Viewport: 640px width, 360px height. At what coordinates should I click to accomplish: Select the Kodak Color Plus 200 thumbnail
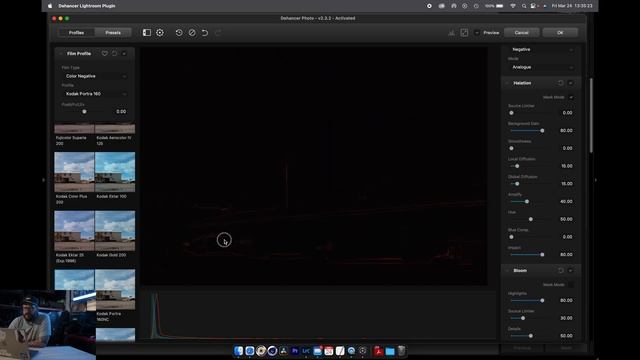(x=74, y=172)
